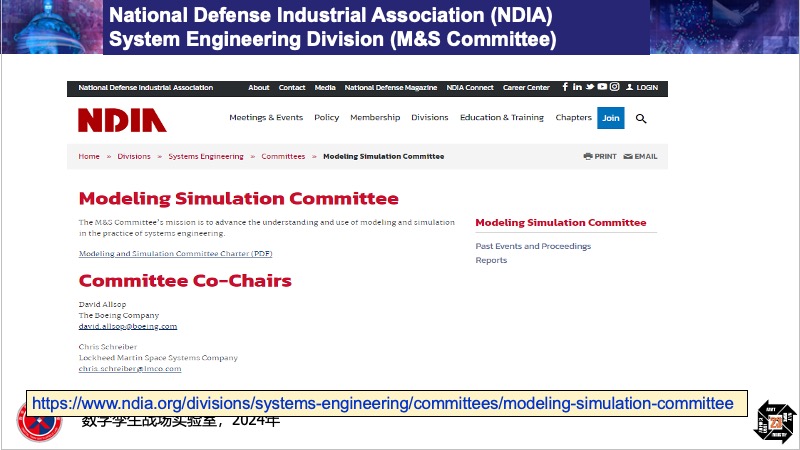The image size is (800, 450).
Task: Open the site search magnifier icon
Action: tap(641, 118)
